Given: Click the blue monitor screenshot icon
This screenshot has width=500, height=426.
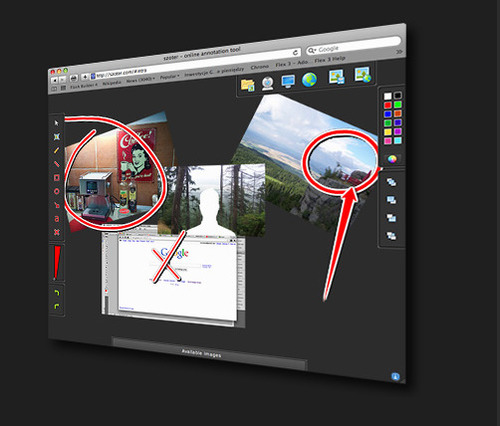Looking at the screenshot, I should (x=288, y=81).
